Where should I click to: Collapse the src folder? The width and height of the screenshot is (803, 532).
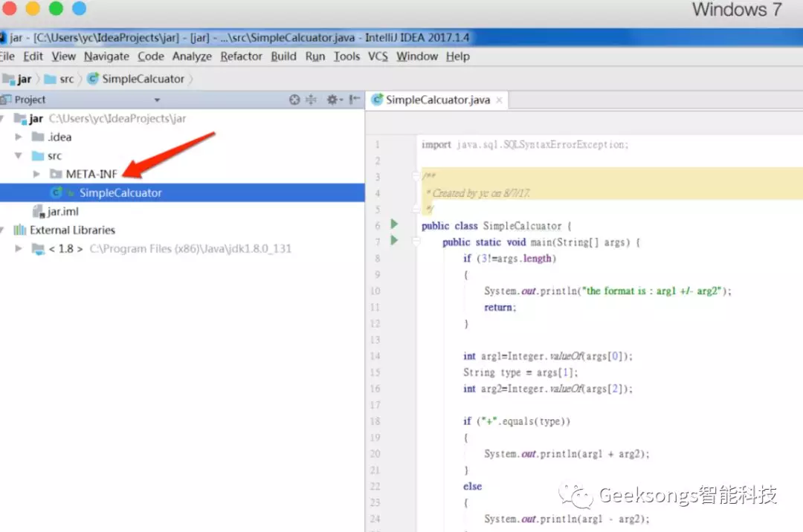19,155
